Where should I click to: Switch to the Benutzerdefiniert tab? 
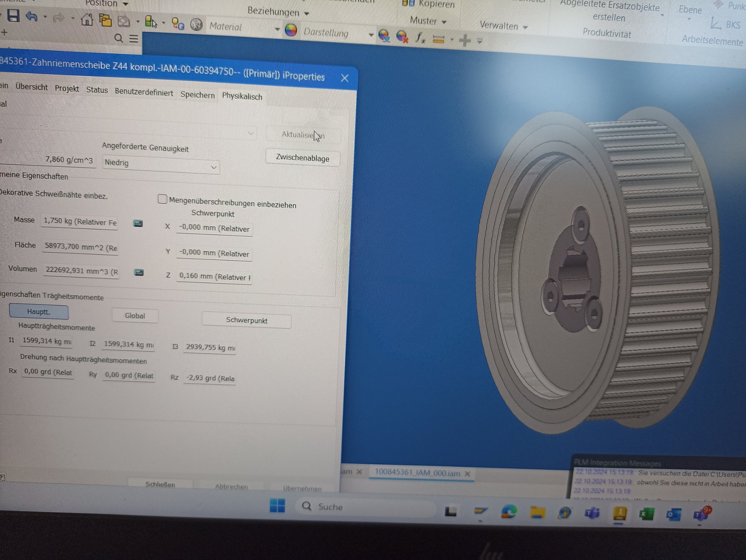click(x=144, y=92)
